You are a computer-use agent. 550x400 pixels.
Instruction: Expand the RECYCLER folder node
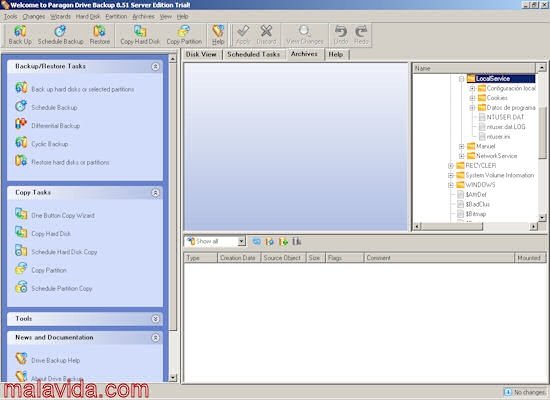point(451,166)
